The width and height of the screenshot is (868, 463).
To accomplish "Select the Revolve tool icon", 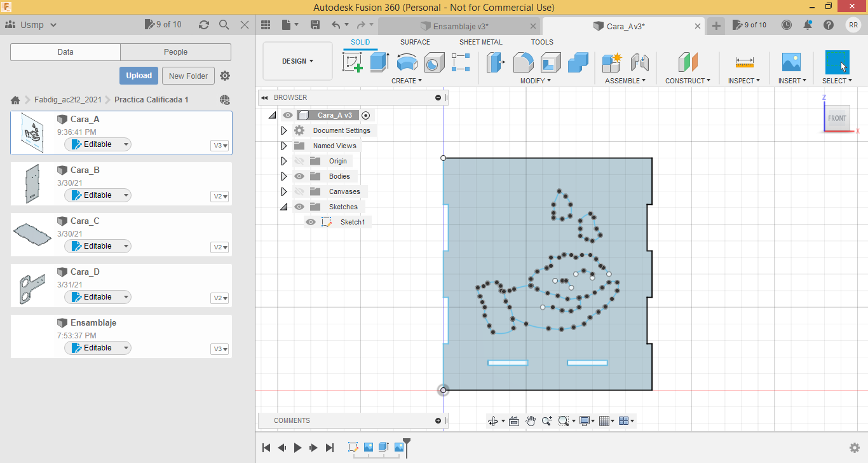I will [x=407, y=62].
